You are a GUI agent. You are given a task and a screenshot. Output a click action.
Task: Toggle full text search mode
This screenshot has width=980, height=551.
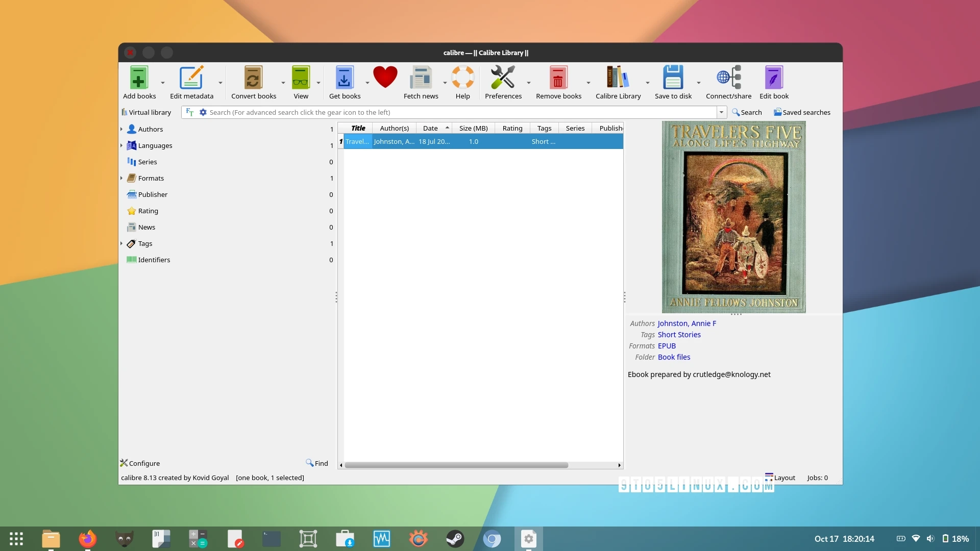point(189,112)
